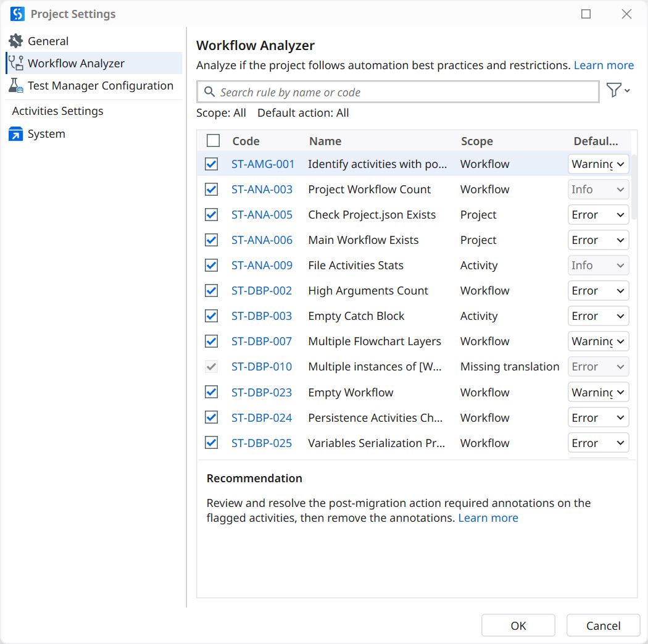The image size is (648, 644).
Task: Open the Activities Settings section
Action: 58,111
